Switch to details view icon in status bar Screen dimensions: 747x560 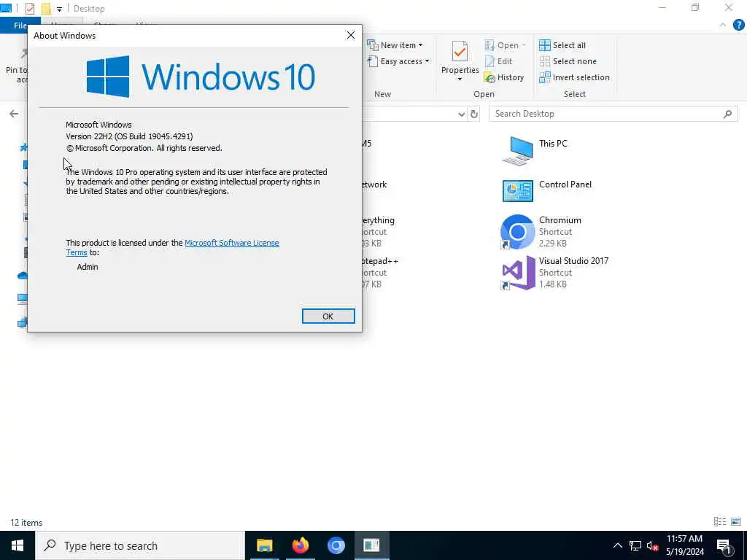point(720,522)
